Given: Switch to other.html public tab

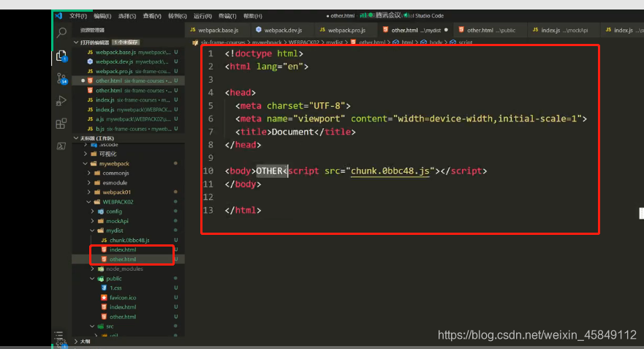Looking at the screenshot, I should click(x=490, y=30).
